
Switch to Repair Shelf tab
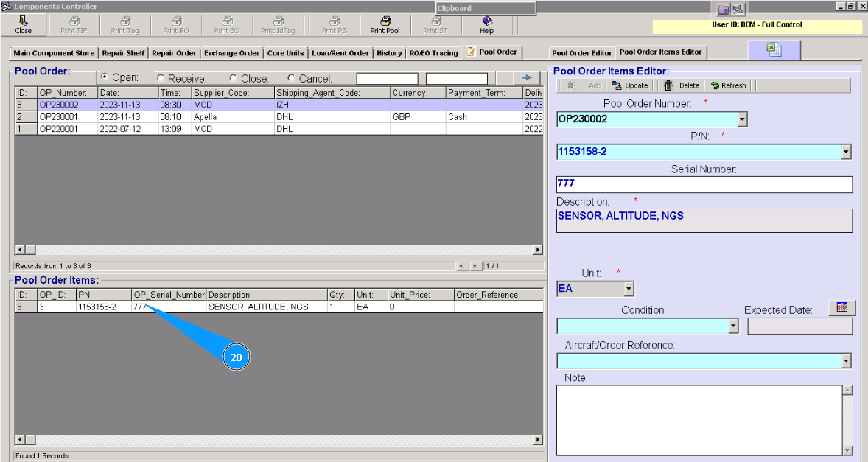(x=123, y=53)
